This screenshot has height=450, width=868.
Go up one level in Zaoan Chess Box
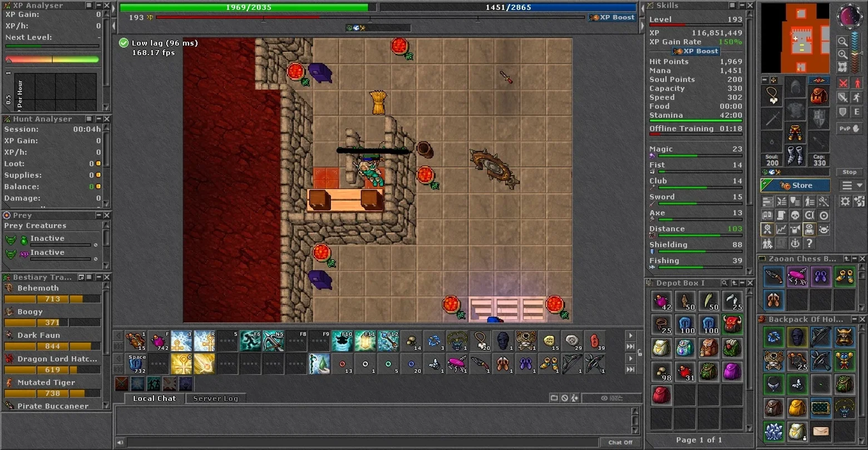pyautogui.click(x=846, y=259)
